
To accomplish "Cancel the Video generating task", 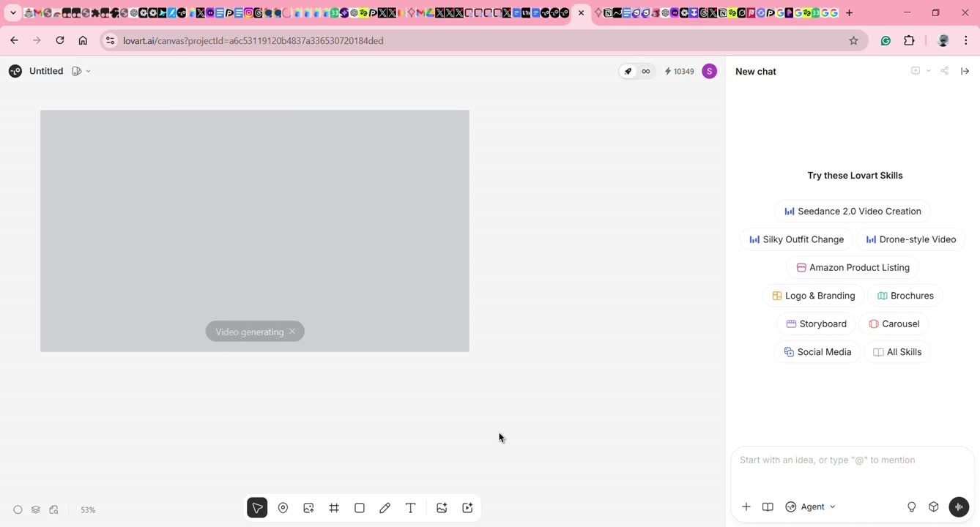I will tap(292, 332).
